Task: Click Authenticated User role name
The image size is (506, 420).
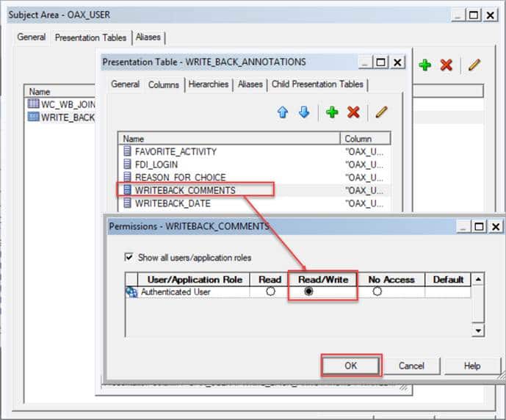Action: (176, 292)
